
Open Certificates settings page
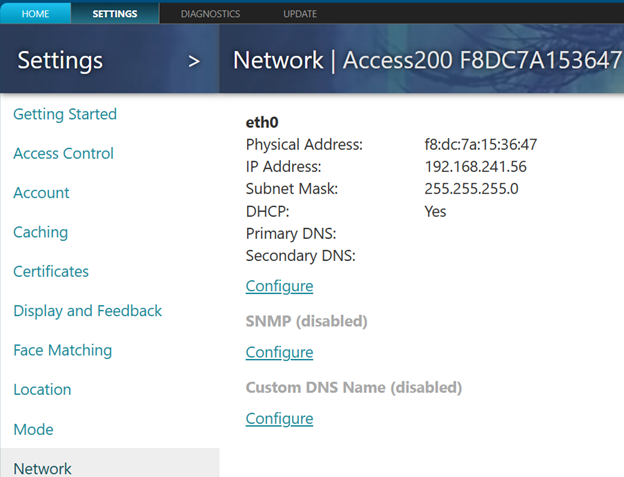(x=51, y=272)
